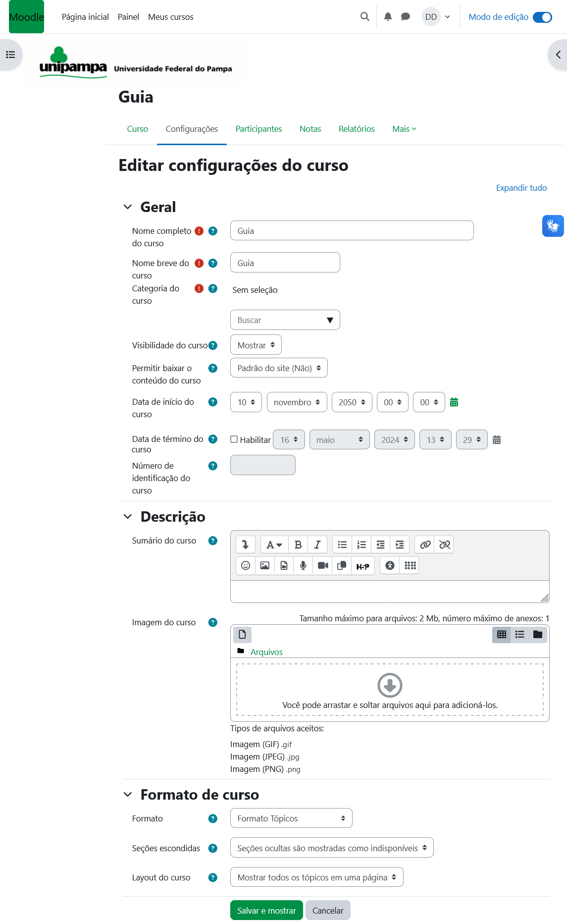This screenshot has height=924, width=567.
Task: Click the insert image icon in editor
Action: (x=265, y=566)
